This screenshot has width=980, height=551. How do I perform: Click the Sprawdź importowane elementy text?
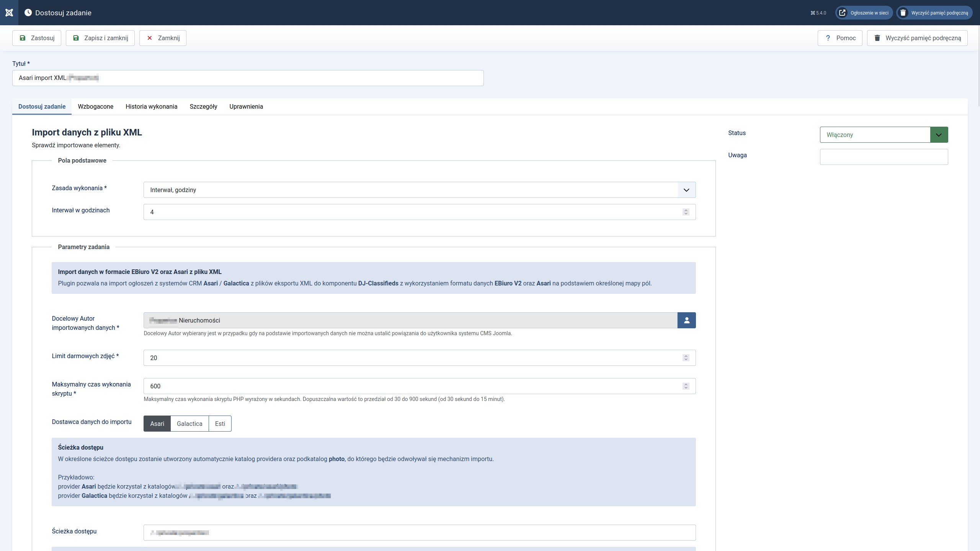click(x=76, y=145)
